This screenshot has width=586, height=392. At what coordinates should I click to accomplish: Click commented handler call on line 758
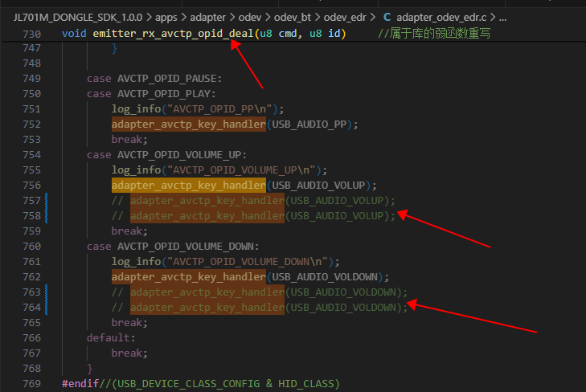253,216
